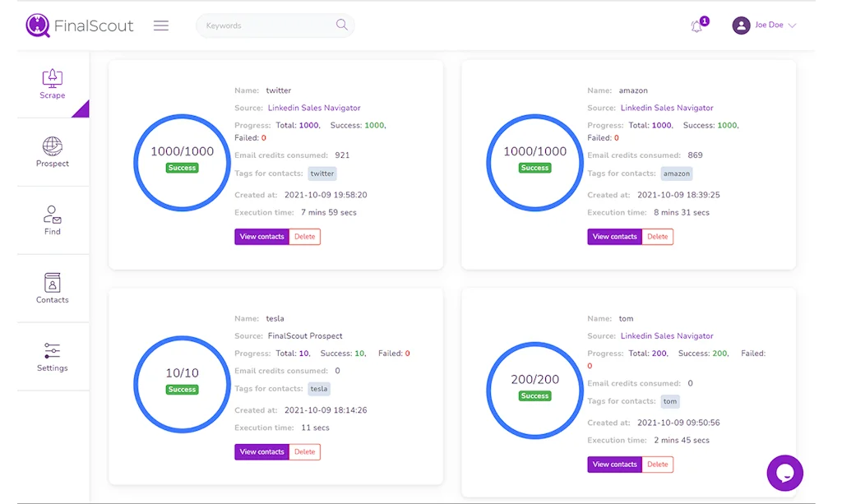This screenshot has height=504, width=842.
Task: Open the Contacts page
Action: coord(53,289)
